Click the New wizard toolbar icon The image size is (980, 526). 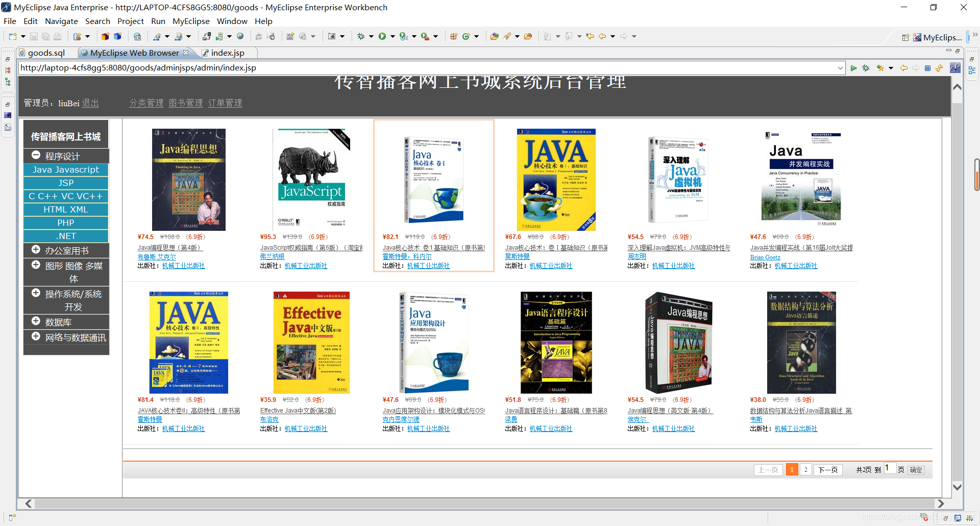[13, 36]
